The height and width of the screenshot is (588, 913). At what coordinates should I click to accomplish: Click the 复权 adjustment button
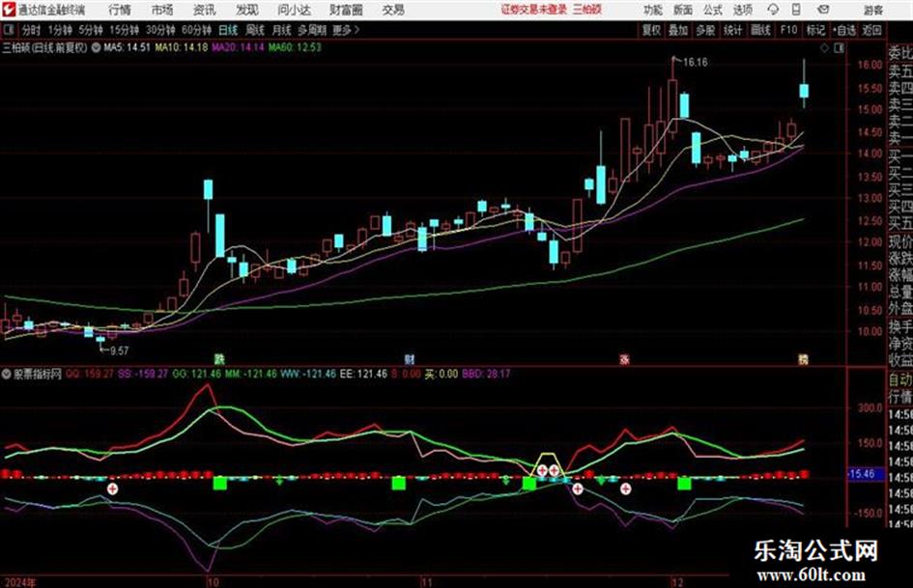tap(651, 30)
